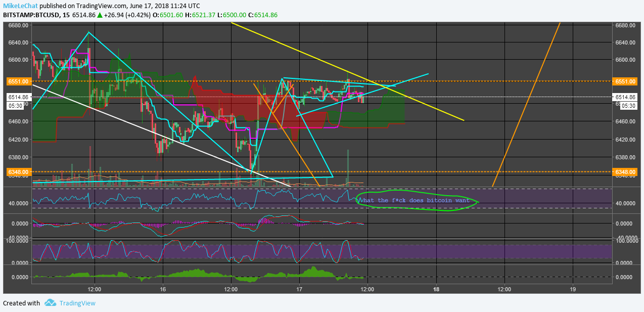Click the 05:30 countdown label on right scale
The image size is (644, 312).
(x=628, y=106)
